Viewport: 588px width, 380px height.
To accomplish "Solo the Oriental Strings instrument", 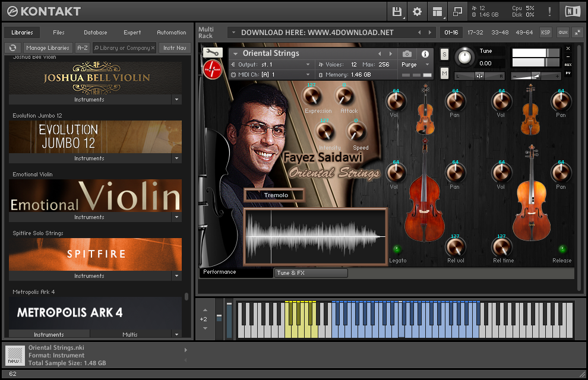I will coord(444,55).
